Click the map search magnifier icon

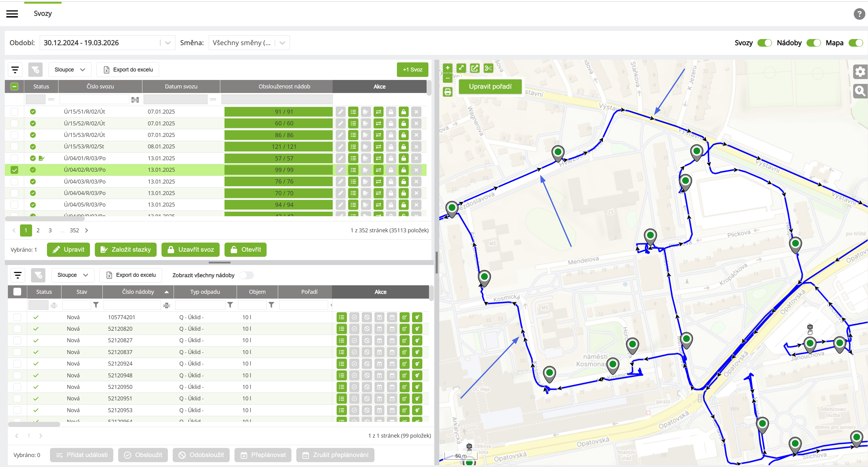[860, 91]
